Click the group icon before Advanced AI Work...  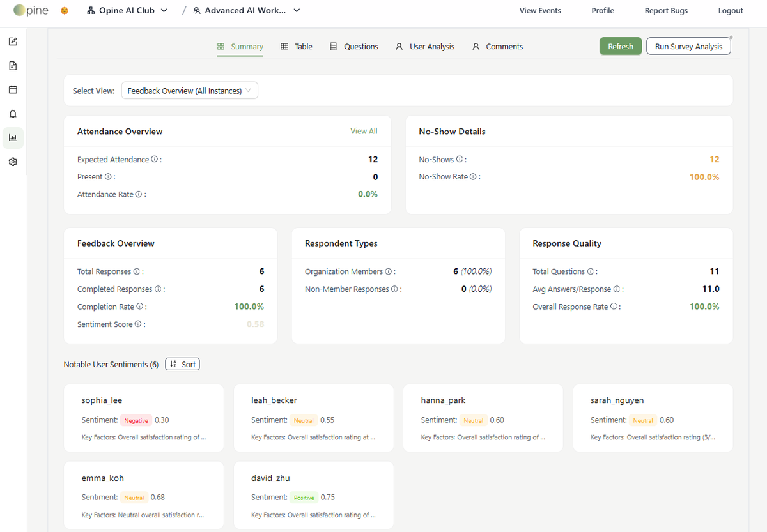[197, 11]
